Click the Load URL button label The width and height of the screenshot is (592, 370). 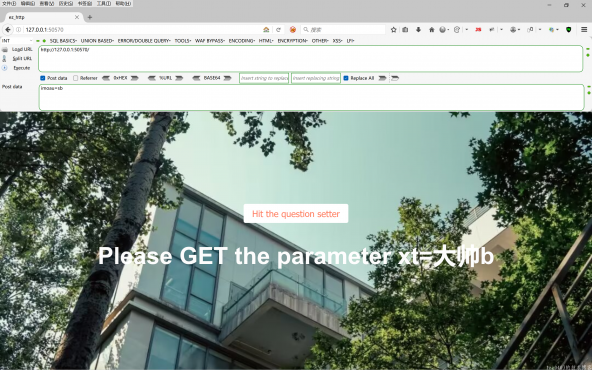[22, 49]
